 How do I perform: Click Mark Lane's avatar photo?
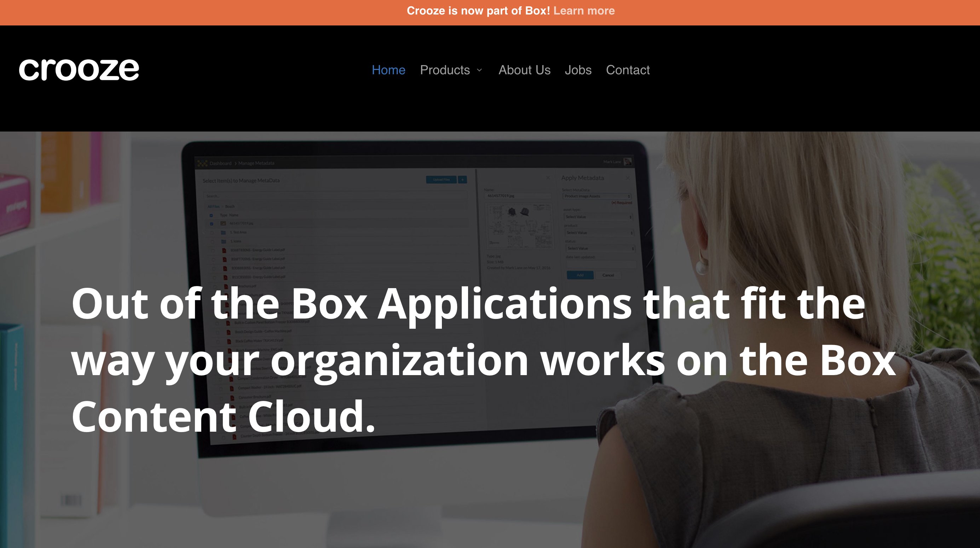(628, 162)
